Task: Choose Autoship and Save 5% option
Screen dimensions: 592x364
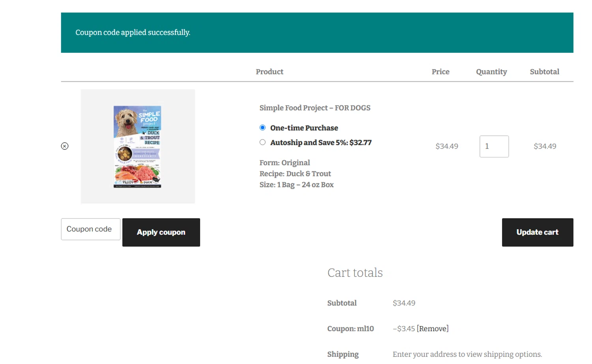Action: coord(262,142)
